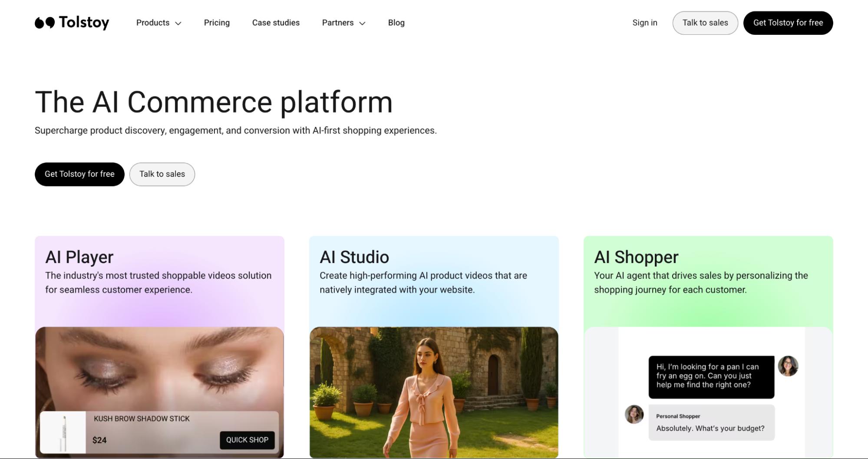868x459 pixels.
Task: Open the Blog section
Action: click(x=396, y=23)
